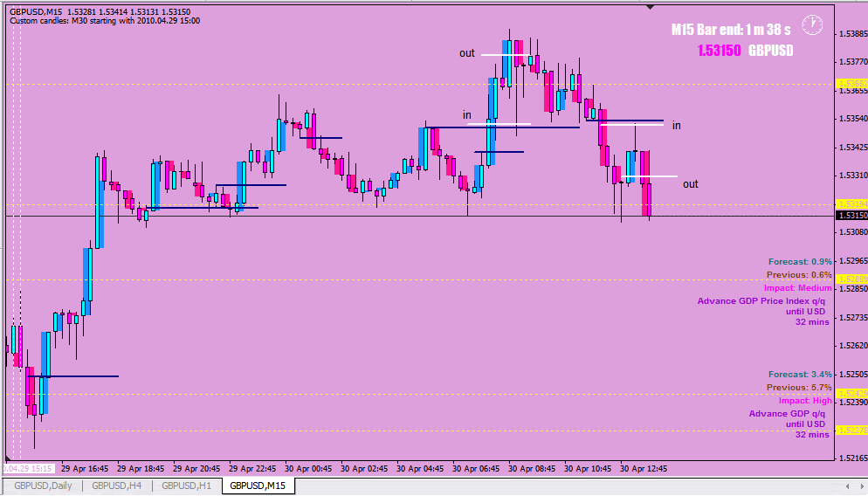Click the "Previous: 0.6%" label
Image resolution: width=868 pixels, height=496 pixels.
(799, 275)
